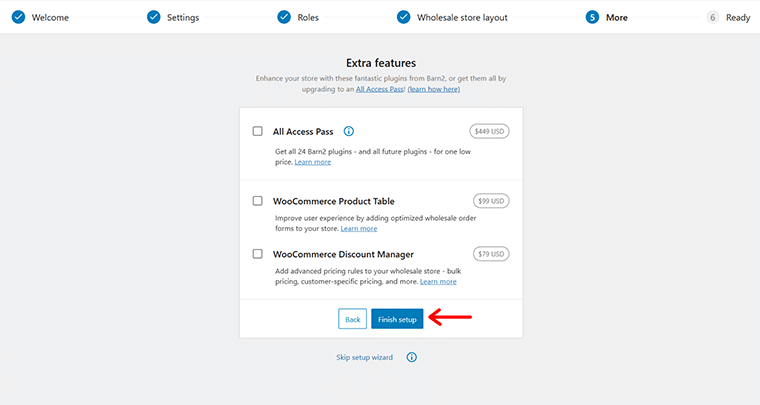Tick the All Access Pass checkbox

pos(258,131)
